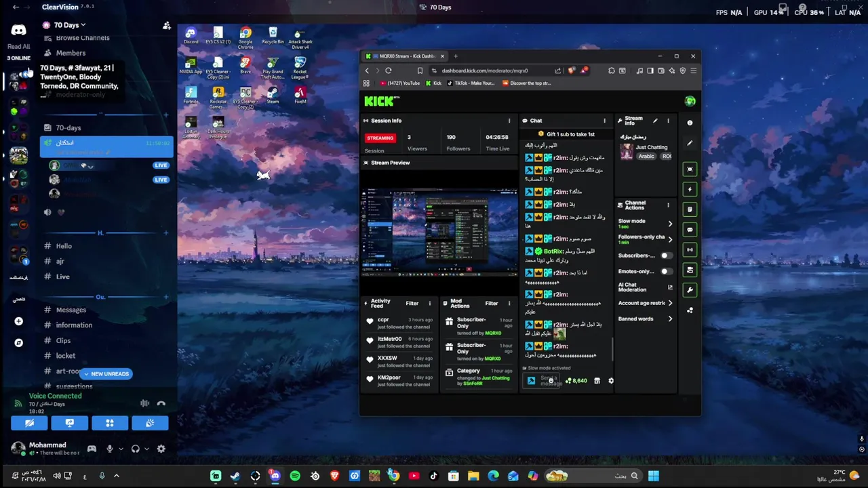The width and height of the screenshot is (868, 488).
Task: Open YouTube bookmark in bookmarks bar
Action: 400,83
